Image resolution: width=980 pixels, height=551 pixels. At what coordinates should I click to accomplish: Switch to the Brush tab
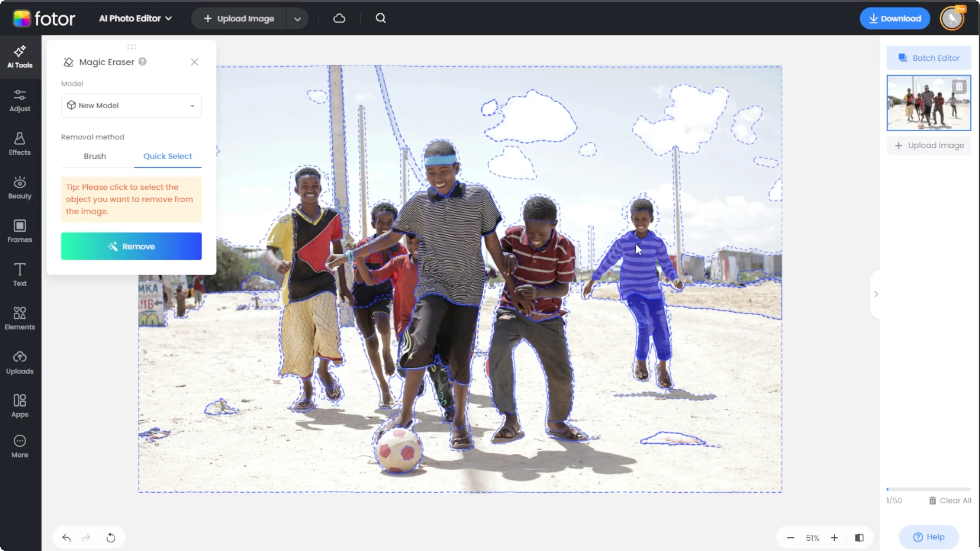[95, 156]
